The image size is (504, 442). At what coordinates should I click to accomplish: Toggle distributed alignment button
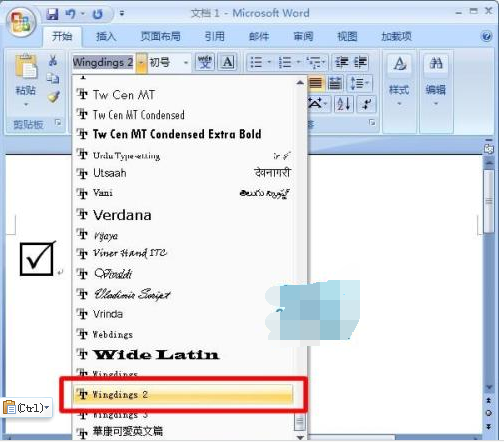click(x=335, y=83)
